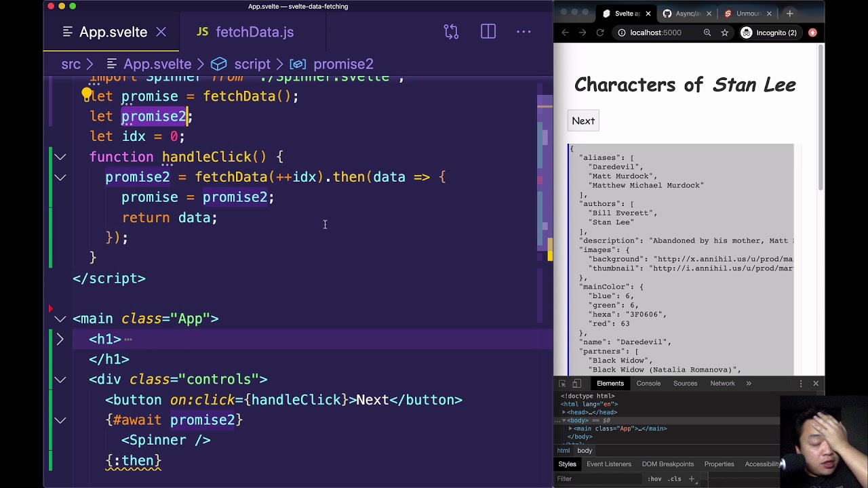
Task: Add a new style rule with plus icon
Action: coord(692,479)
